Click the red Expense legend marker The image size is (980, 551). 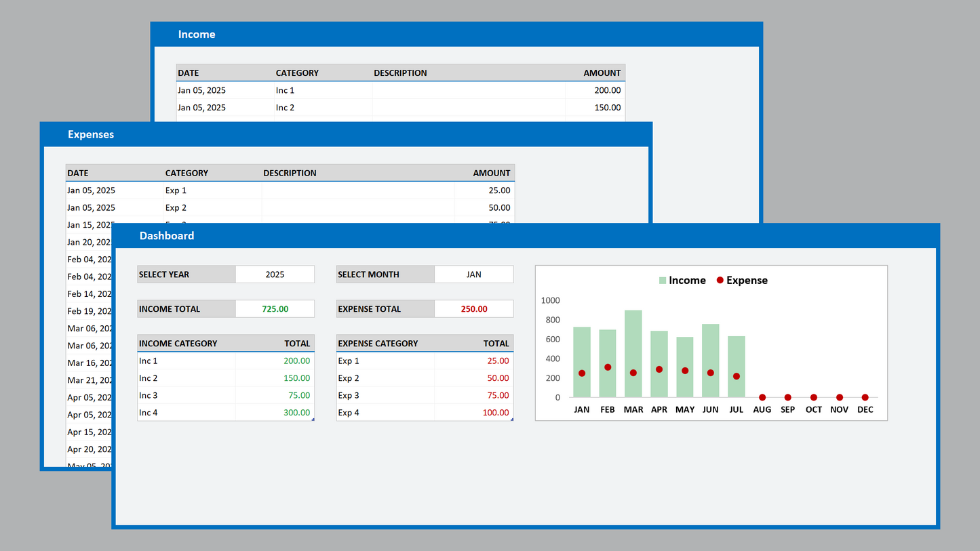tap(720, 281)
